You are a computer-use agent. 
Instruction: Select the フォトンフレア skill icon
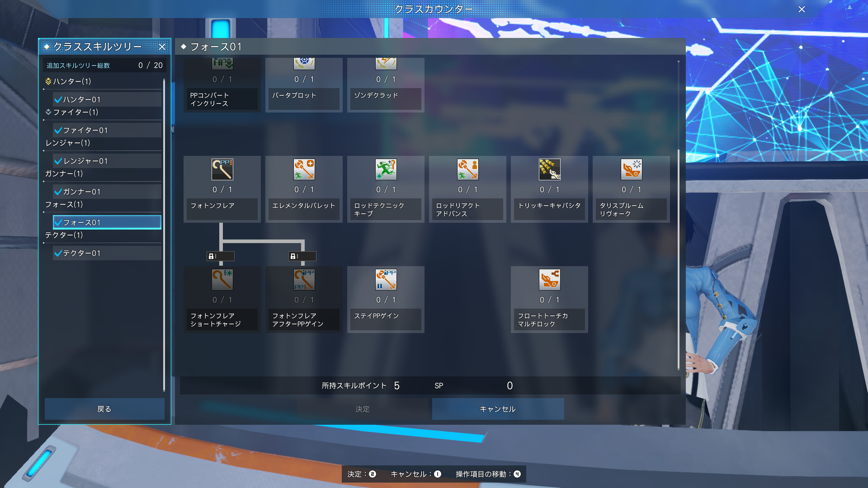point(222,169)
